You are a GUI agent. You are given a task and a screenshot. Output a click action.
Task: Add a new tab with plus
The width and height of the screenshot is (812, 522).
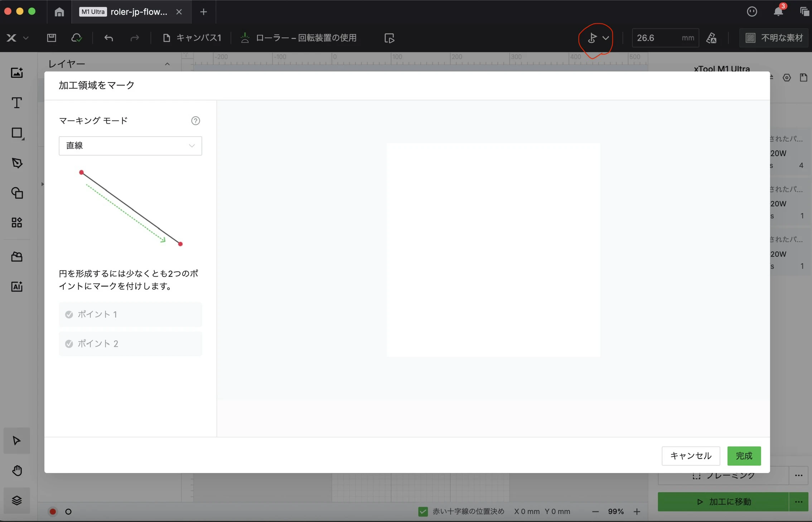pyautogui.click(x=203, y=12)
